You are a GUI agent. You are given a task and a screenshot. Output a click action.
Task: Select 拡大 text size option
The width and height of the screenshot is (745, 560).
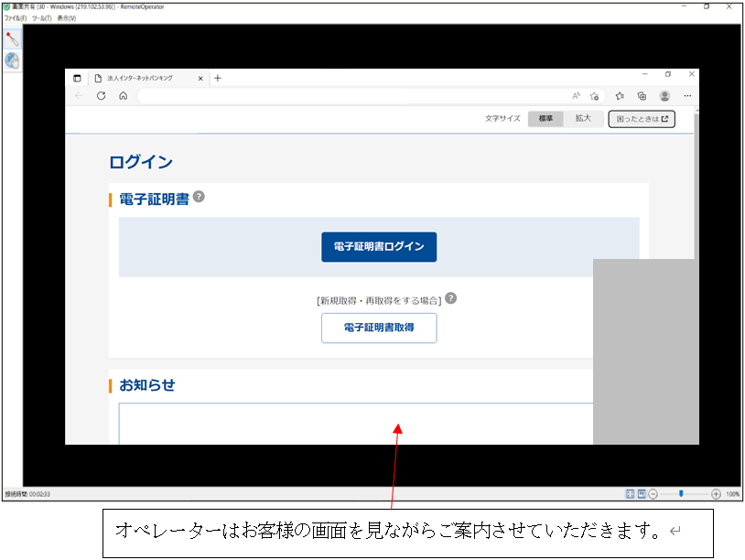pyautogui.click(x=583, y=118)
